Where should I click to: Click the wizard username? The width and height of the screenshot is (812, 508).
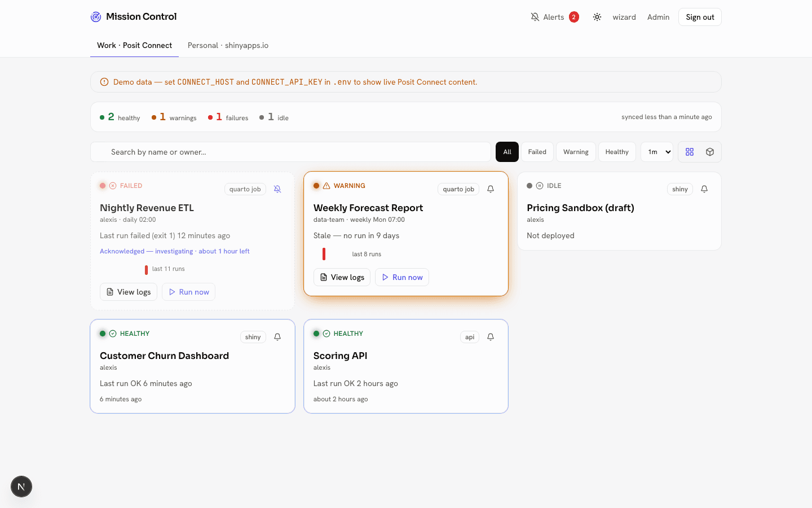(624, 17)
